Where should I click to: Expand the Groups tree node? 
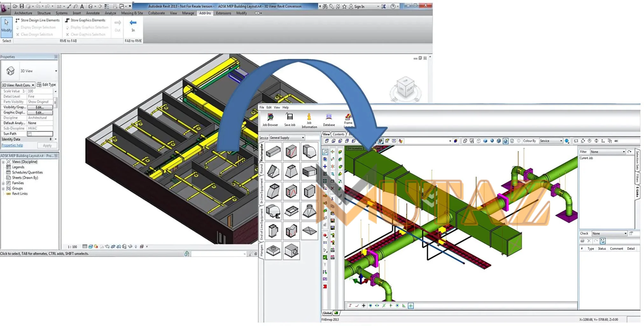[x=3, y=189]
